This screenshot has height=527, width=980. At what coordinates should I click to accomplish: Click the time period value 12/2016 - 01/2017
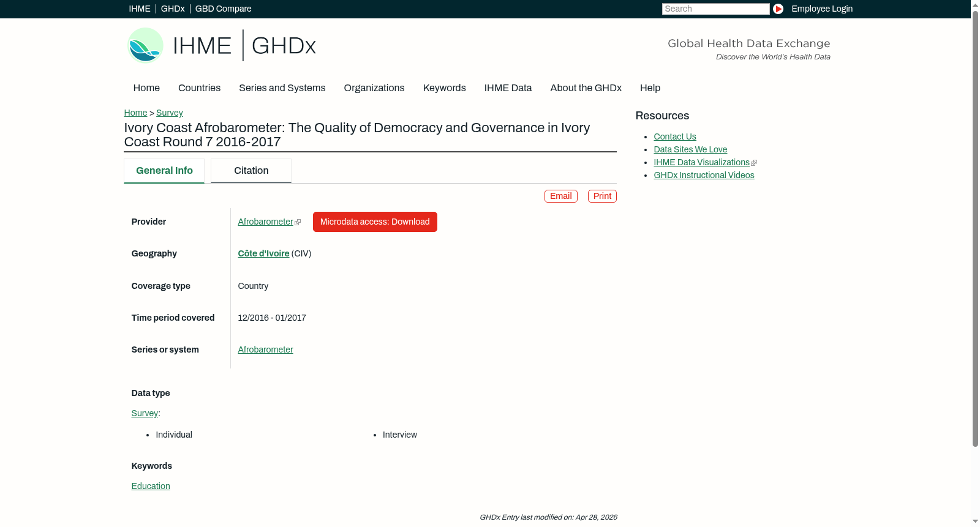(272, 318)
